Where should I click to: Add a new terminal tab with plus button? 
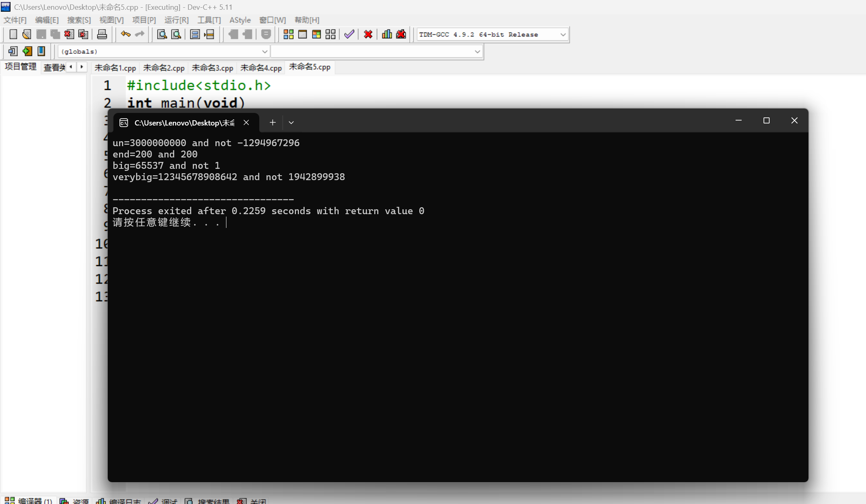coord(273,123)
